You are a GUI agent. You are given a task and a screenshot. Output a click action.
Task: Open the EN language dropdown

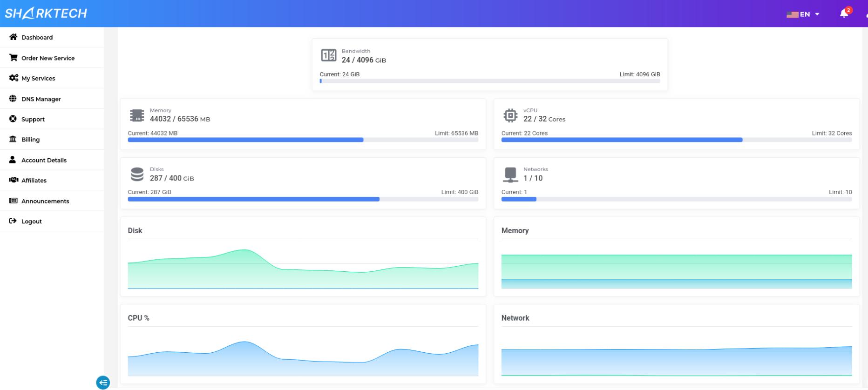[803, 14]
